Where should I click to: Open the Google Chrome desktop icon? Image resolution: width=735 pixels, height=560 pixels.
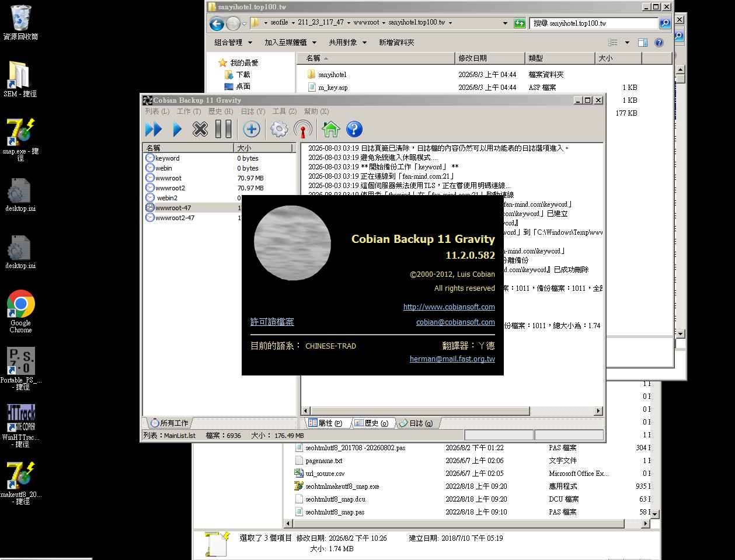coord(20,312)
